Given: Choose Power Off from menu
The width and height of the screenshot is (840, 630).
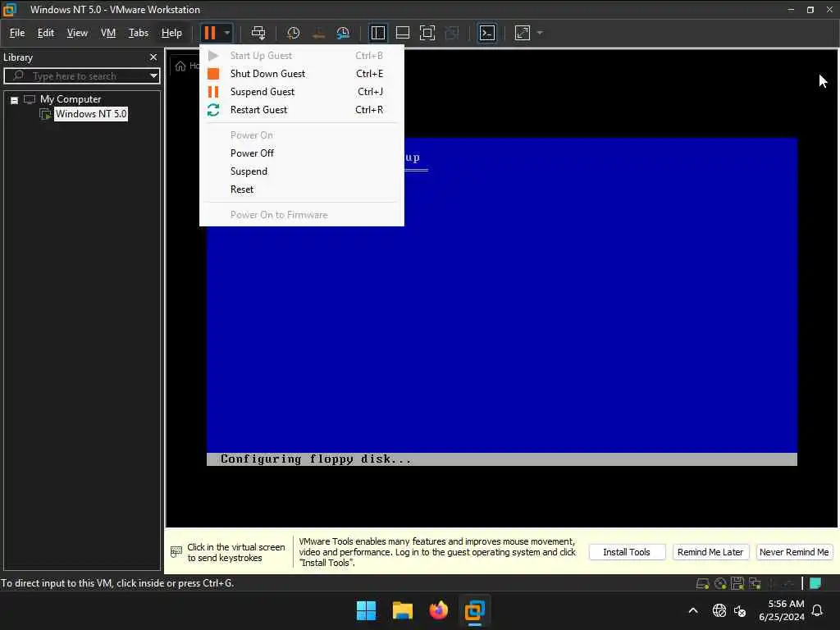Looking at the screenshot, I should click(302, 153).
